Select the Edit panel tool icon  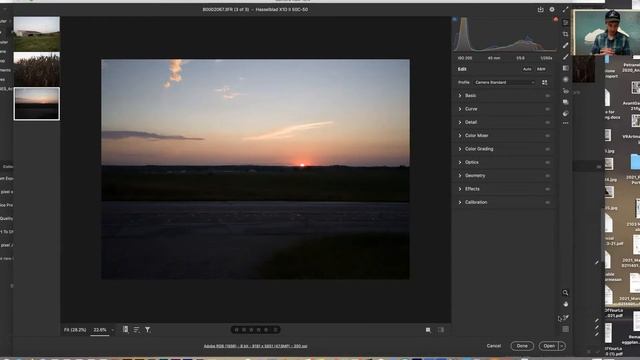[x=565, y=23]
